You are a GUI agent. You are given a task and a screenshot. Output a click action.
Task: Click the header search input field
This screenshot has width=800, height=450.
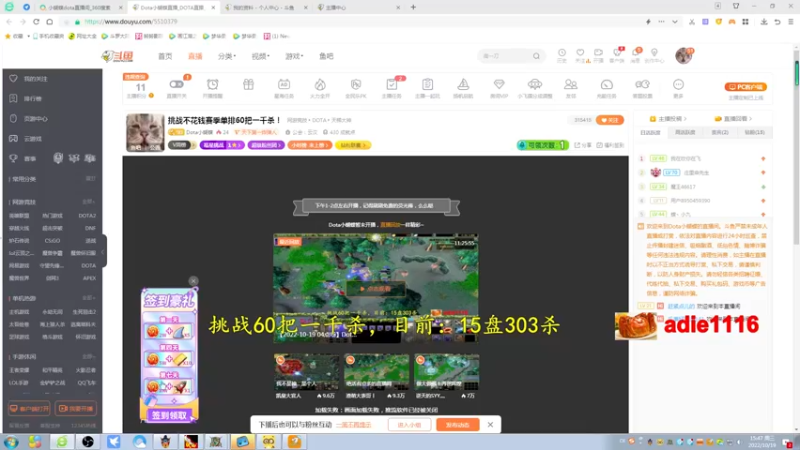click(505, 56)
